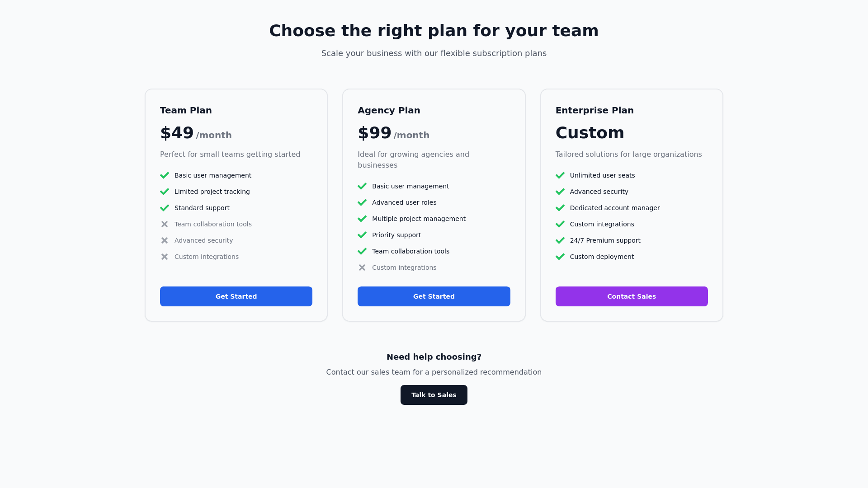Click the Agency Plan title
Image resolution: width=868 pixels, height=488 pixels.
[389, 110]
